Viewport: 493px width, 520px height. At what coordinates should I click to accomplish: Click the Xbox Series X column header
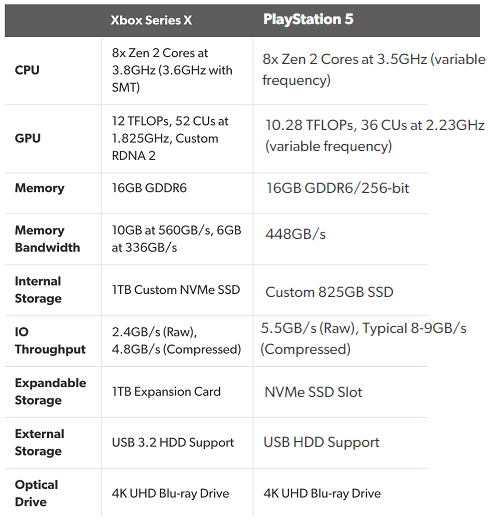click(x=151, y=20)
